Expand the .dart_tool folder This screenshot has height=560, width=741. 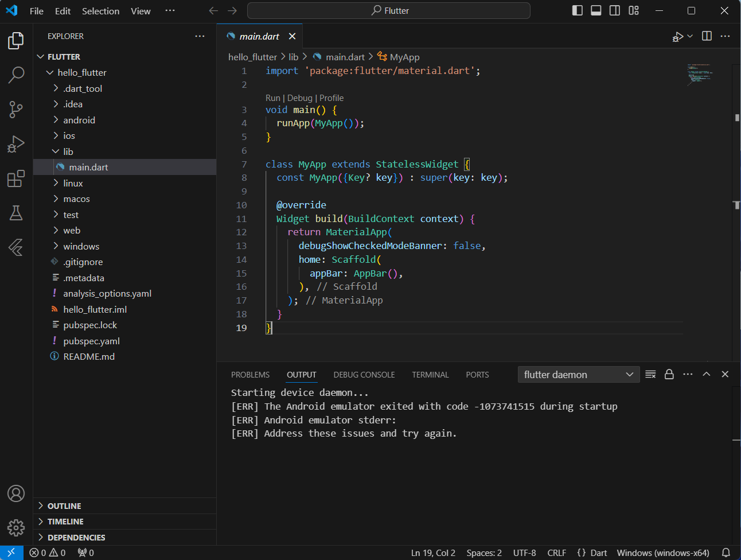pos(125,88)
